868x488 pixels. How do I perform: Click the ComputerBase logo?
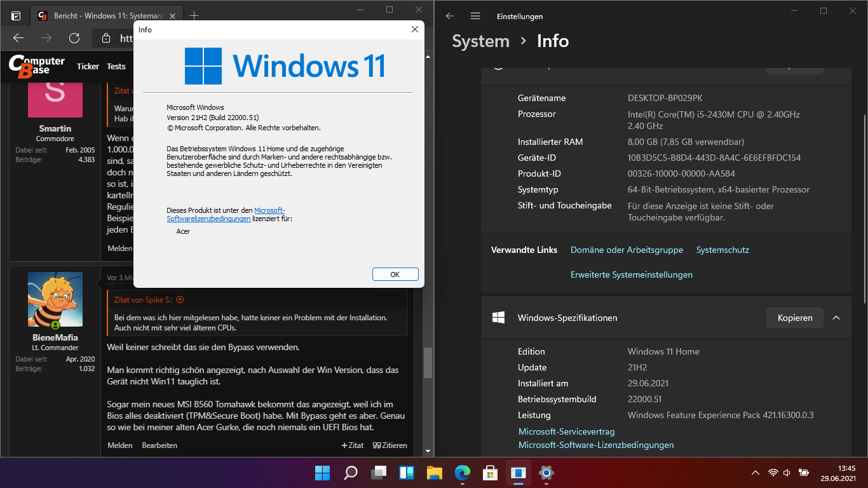coord(36,65)
